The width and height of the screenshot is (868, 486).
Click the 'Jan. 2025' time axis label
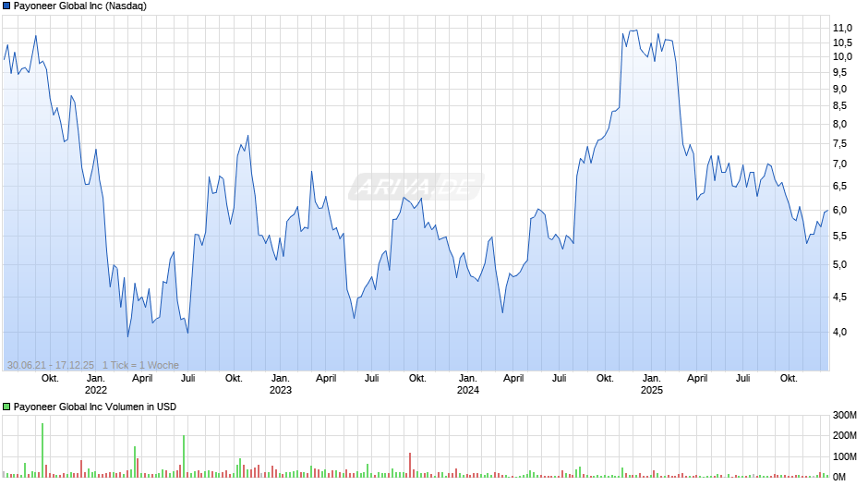click(x=652, y=384)
